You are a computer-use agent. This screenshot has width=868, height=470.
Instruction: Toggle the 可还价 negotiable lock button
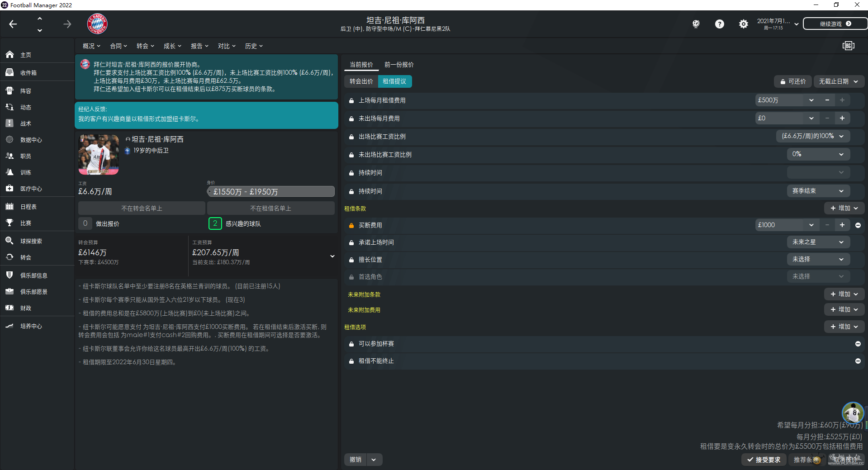coord(792,81)
